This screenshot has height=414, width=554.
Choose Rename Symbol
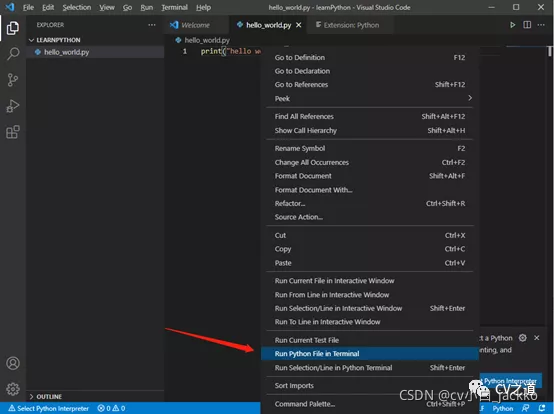[370, 148]
